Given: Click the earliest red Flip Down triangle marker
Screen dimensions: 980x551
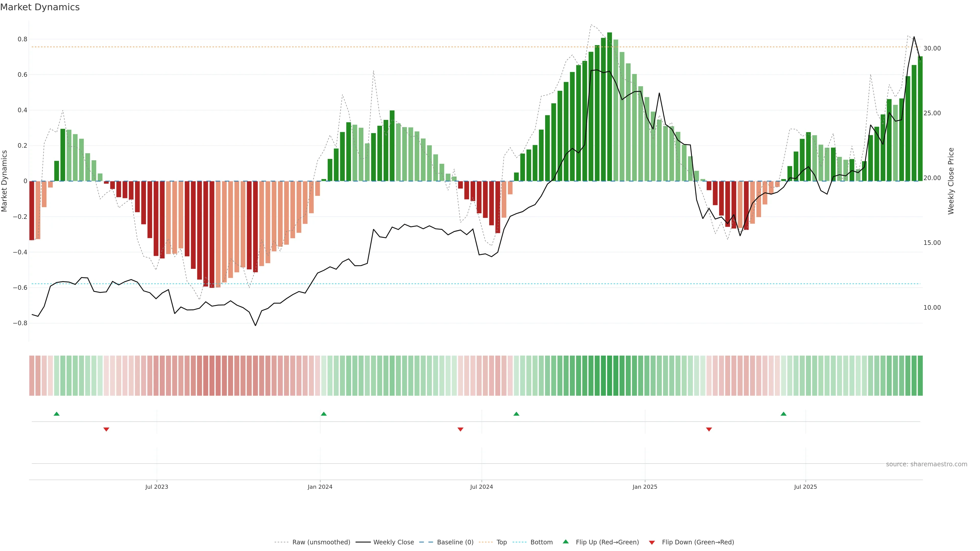Looking at the screenshot, I should 106,429.
